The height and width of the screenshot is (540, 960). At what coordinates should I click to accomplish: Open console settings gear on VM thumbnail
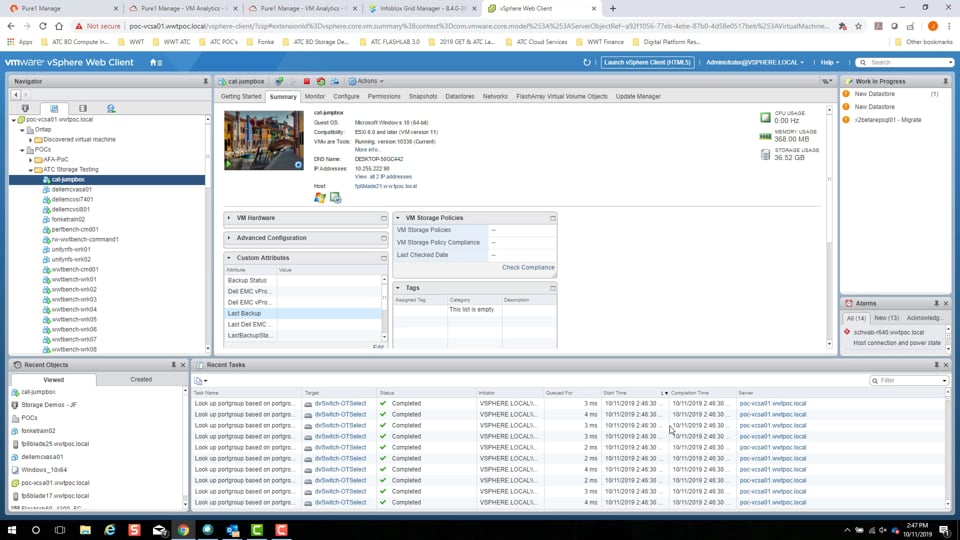tap(298, 165)
